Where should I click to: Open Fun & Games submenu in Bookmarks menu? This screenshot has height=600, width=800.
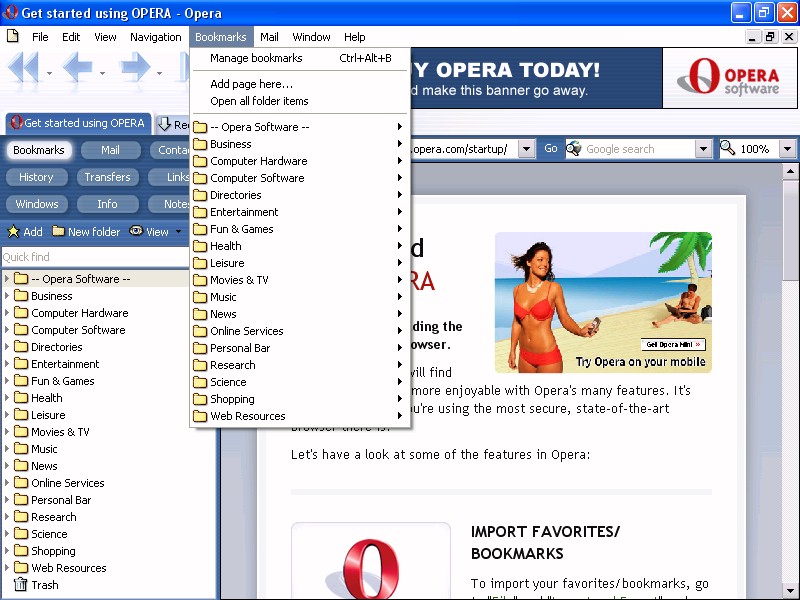pyautogui.click(x=300, y=229)
